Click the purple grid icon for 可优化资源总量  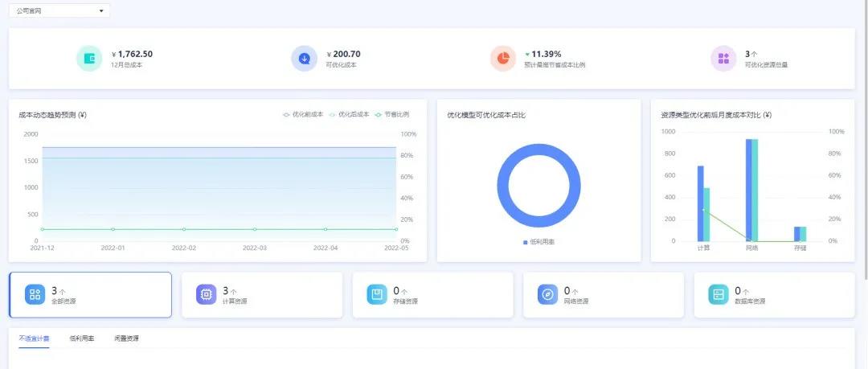click(723, 59)
